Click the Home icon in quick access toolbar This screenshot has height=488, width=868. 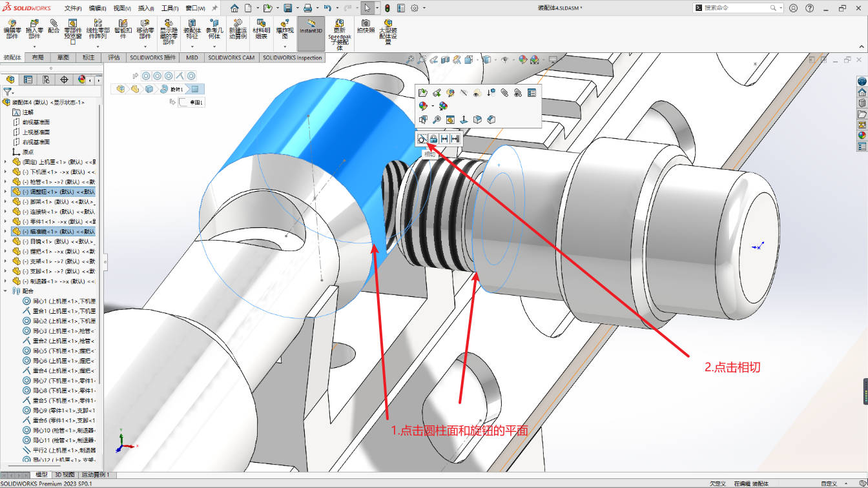(x=234, y=8)
